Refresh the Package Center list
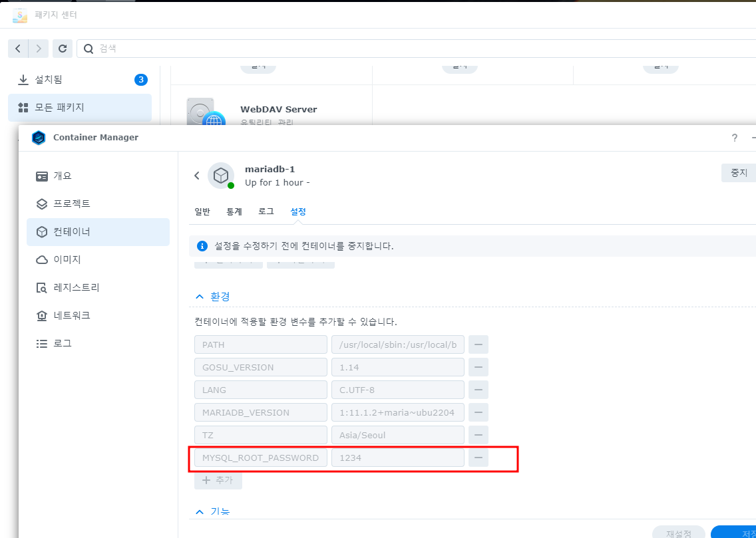The width and height of the screenshot is (756, 538). click(x=62, y=49)
